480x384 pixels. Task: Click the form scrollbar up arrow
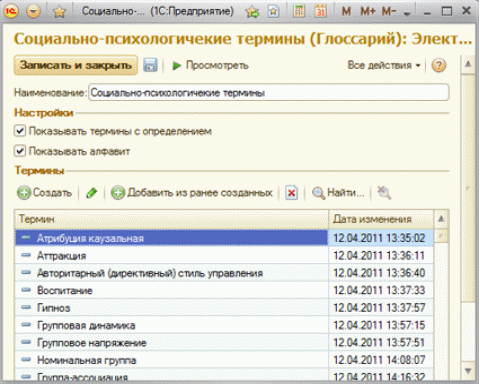(468, 64)
